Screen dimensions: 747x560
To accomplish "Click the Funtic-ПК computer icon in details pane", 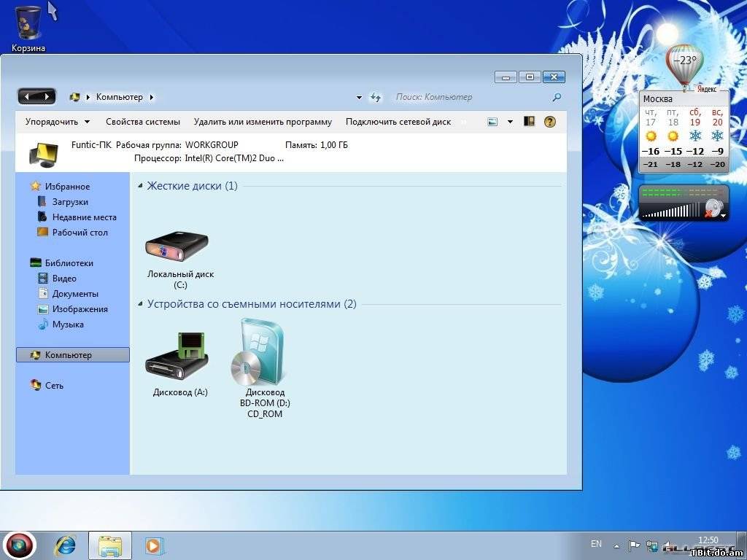I will pos(44,153).
